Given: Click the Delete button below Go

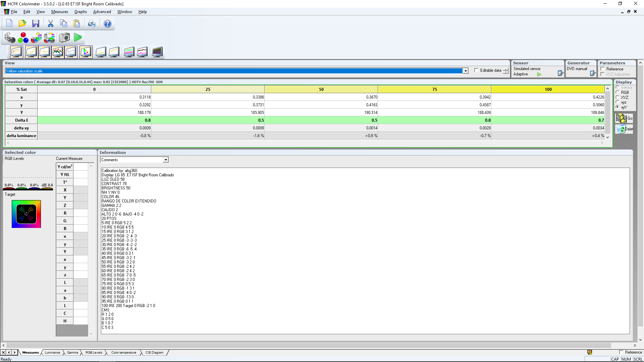Looking at the screenshot, I should 624,129.
